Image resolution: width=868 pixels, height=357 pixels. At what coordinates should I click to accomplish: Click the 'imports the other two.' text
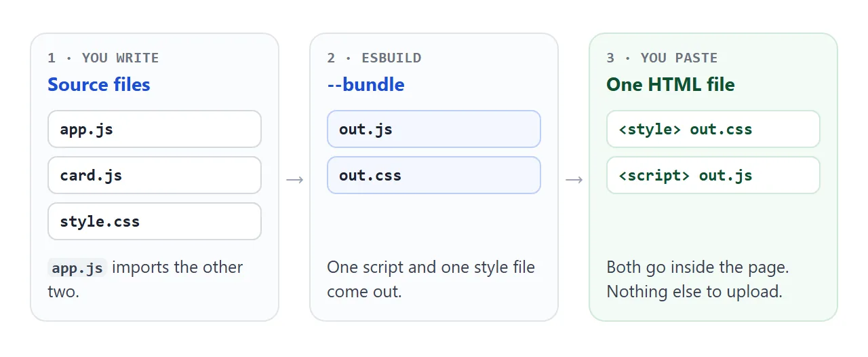point(145,280)
